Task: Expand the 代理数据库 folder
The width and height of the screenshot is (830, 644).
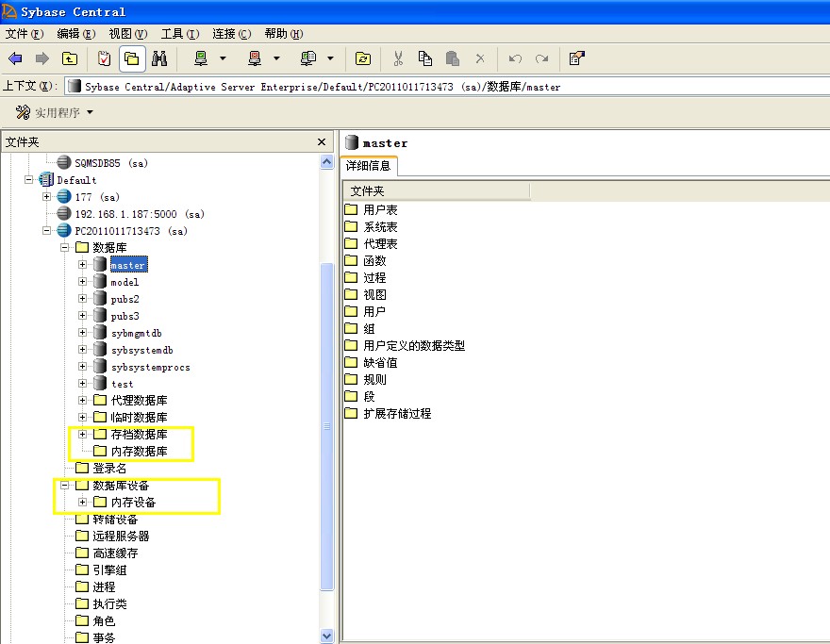Action: (83, 400)
